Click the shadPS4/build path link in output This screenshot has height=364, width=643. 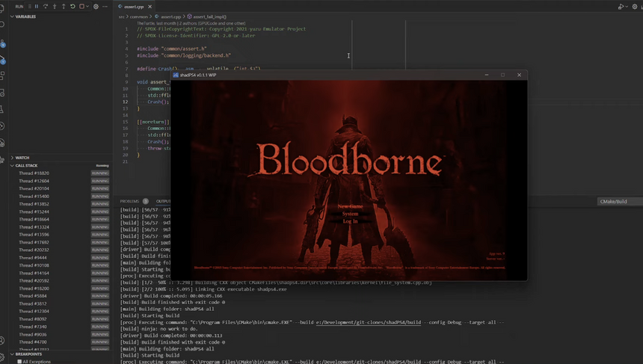pos(369,323)
